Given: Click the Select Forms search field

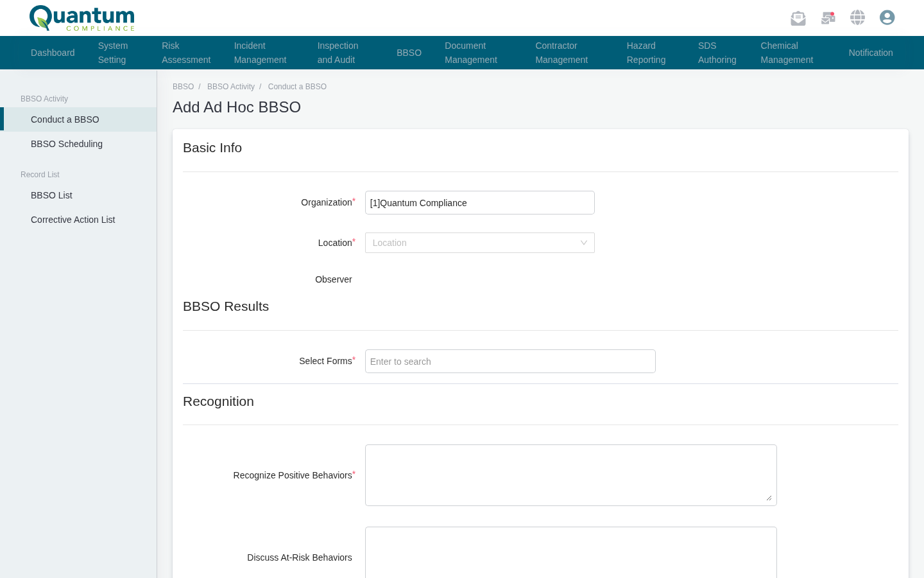Looking at the screenshot, I should pyautogui.click(x=510, y=362).
